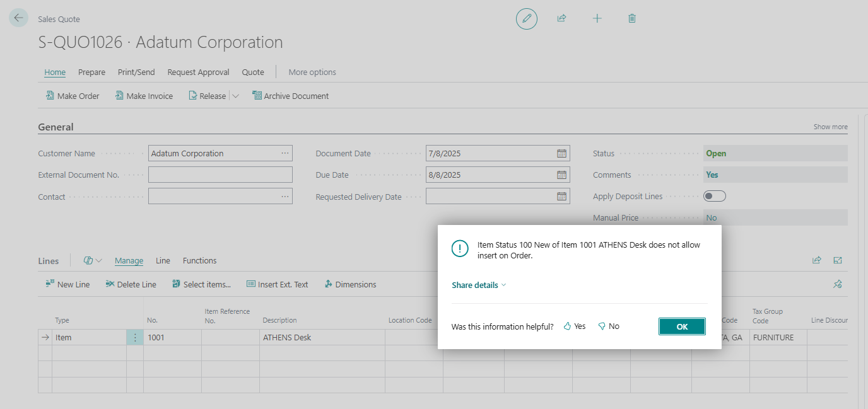
Task: Go back using the back arrow
Action: coord(18,18)
